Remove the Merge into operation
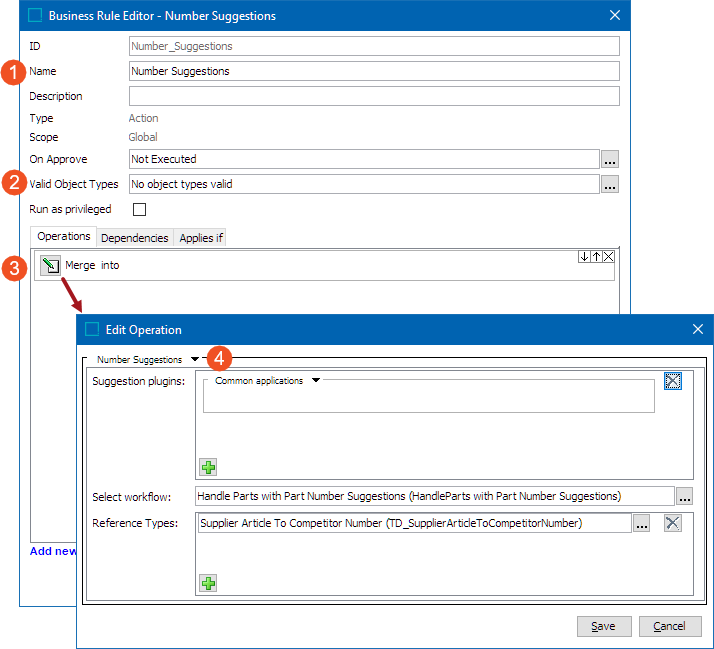The width and height of the screenshot is (714, 649). [608, 256]
